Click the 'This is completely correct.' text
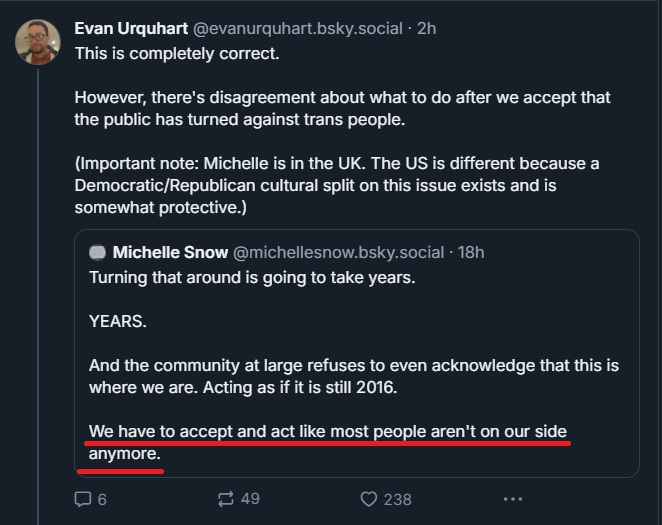Viewport: 662px width, 525px height. (x=177, y=53)
